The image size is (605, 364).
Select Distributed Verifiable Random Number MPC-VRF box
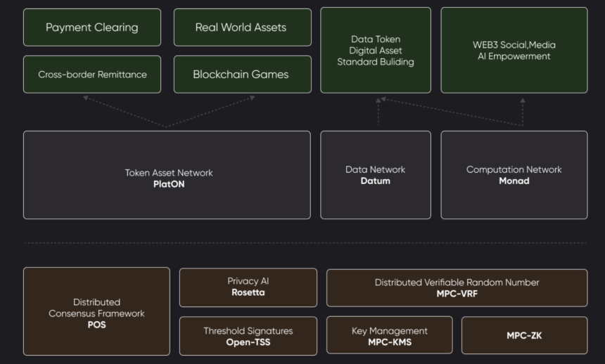click(x=457, y=288)
